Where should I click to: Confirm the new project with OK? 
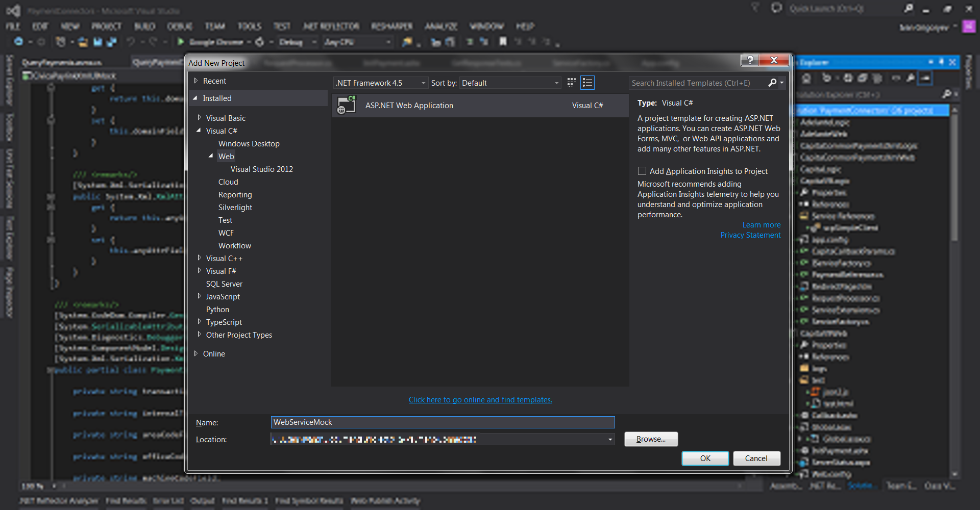705,458
